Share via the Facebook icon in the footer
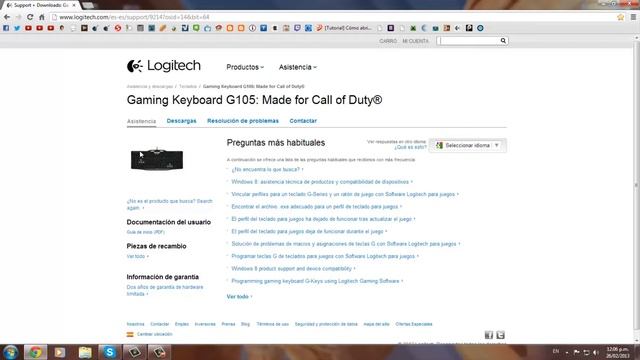This screenshot has width=640, height=360. coord(489,335)
